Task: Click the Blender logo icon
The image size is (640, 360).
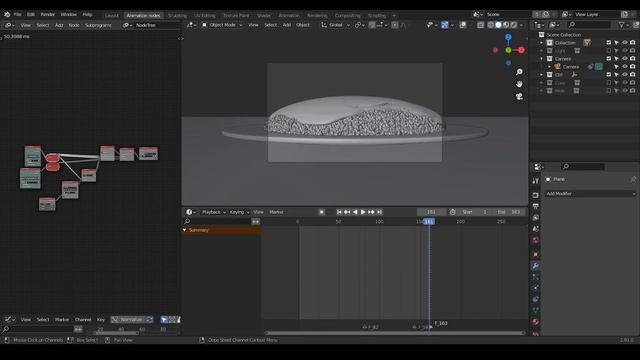Action: pyautogui.click(x=7, y=14)
